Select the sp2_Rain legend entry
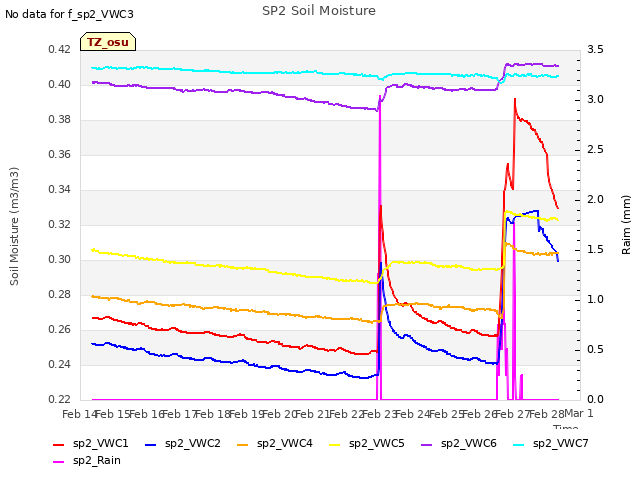Screen dimensions: 640x480 coord(87,460)
